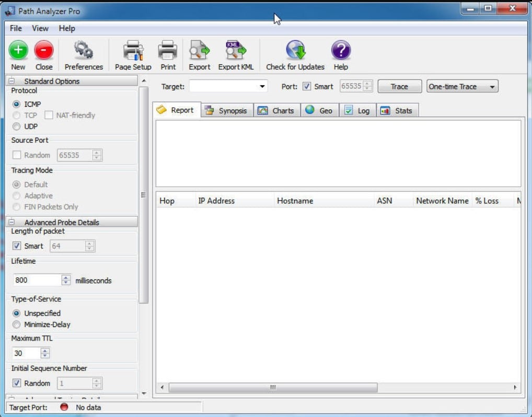This screenshot has height=417, width=532.
Task: Click the Path Analyzer Pro title icon
Action: click(10, 11)
